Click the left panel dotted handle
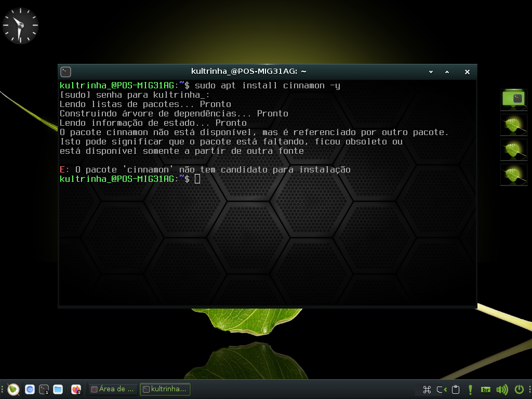Screen dimensions: 532x399 tap(3, 390)
